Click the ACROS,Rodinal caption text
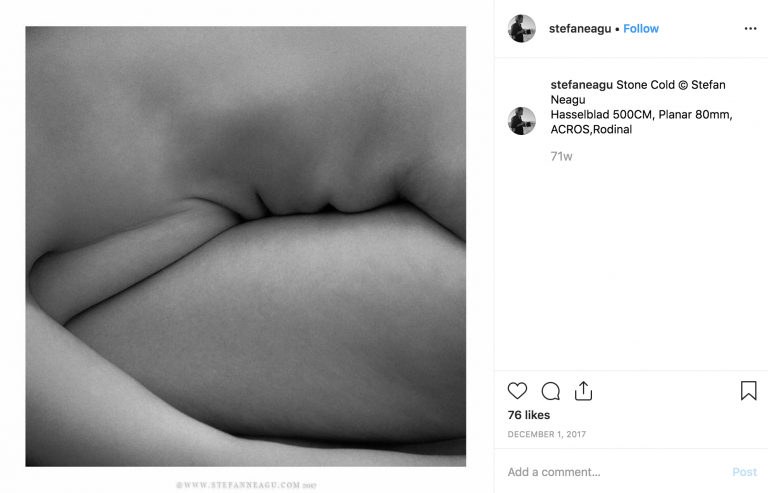The image size is (768, 493). pyautogui.click(x=591, y=129)
